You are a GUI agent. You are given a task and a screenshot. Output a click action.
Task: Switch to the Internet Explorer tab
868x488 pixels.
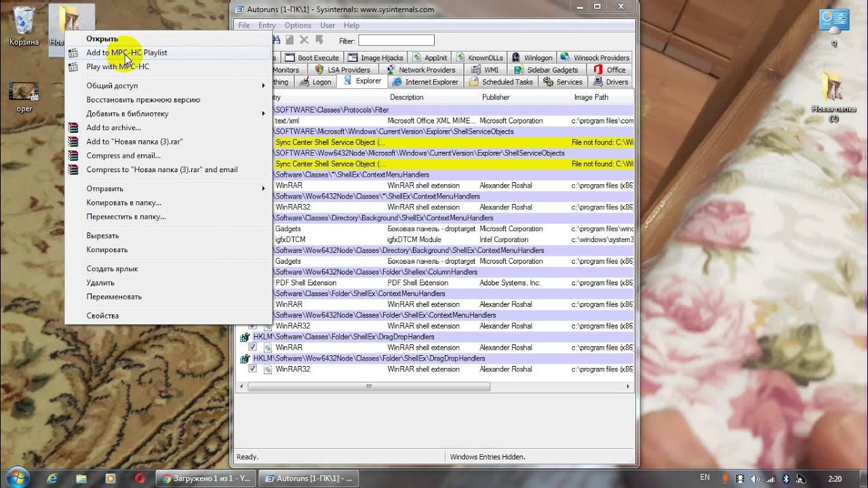click(425, 82)
